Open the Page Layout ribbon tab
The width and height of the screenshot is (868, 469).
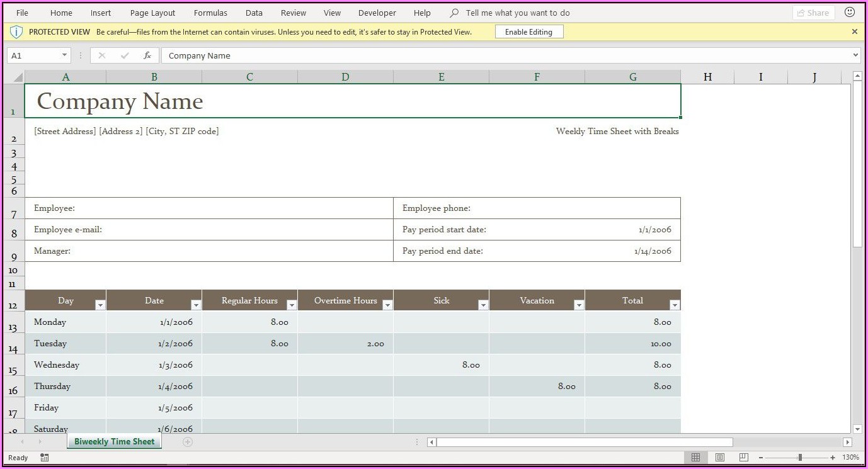[152, 13]
